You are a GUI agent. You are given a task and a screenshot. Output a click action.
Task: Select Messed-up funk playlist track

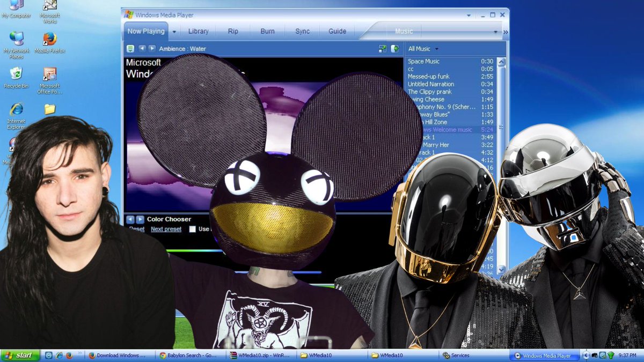[451, 76]
